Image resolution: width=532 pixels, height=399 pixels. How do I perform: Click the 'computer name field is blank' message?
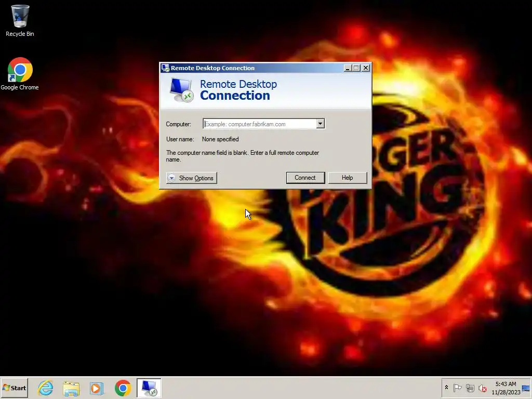[243, 156]
